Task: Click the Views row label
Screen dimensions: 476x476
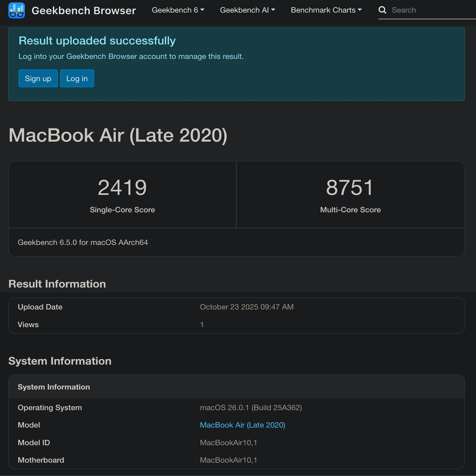Action: (x=28, y=325)
